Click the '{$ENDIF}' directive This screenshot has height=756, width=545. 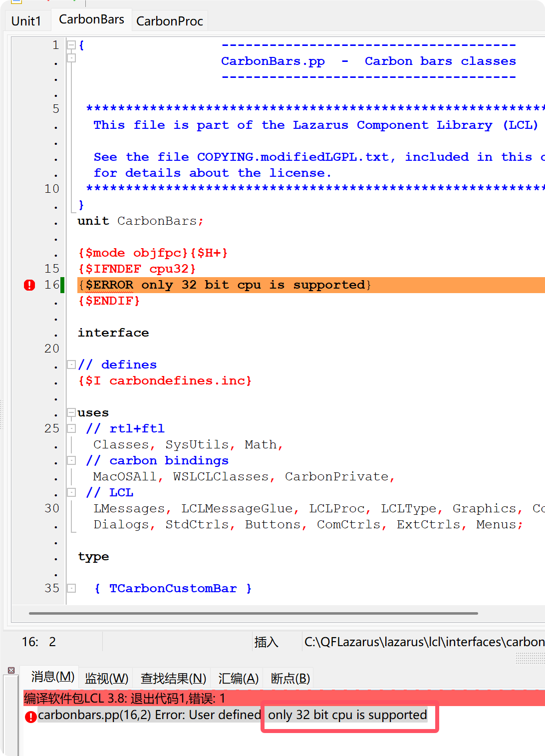pyautogui.click(x=109, y=301)
